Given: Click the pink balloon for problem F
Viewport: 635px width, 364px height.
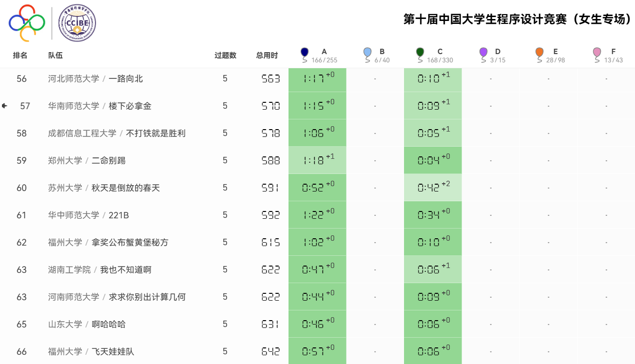Looking at the screenshot, I should (x=597, y=53).
